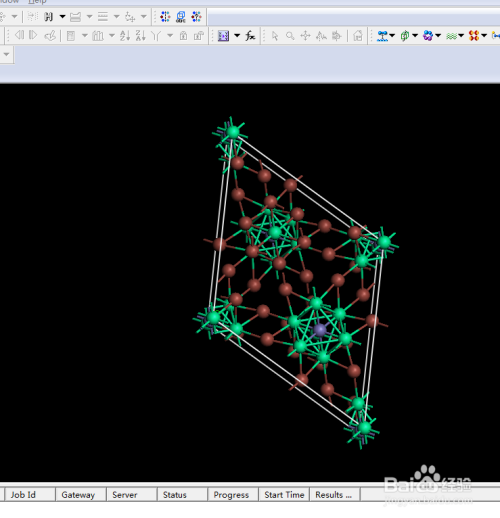Click the three horizontal lines icon
Screen dimensions: 500x518
click(103, 16)
